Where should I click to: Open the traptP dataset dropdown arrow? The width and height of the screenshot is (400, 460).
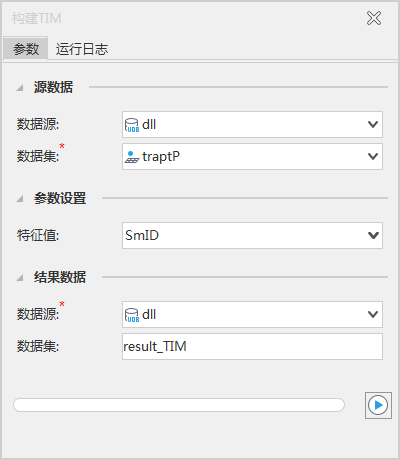pyautogui.click(x=373, y=156)
